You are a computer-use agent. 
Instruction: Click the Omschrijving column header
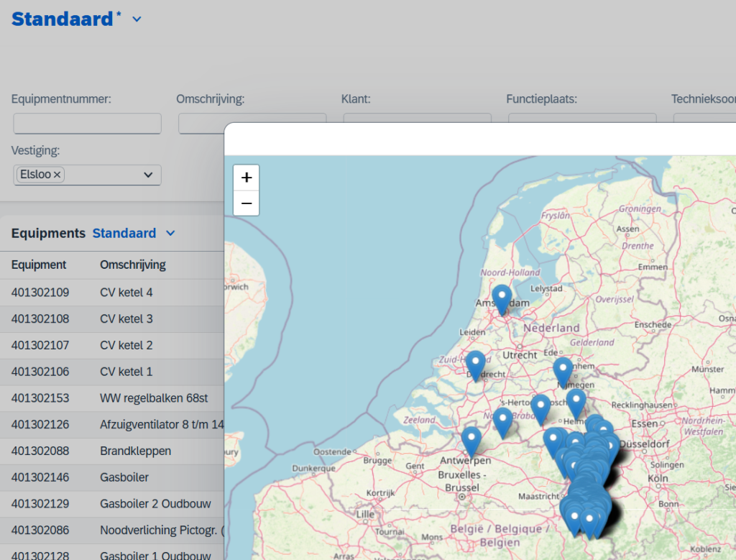132,265
